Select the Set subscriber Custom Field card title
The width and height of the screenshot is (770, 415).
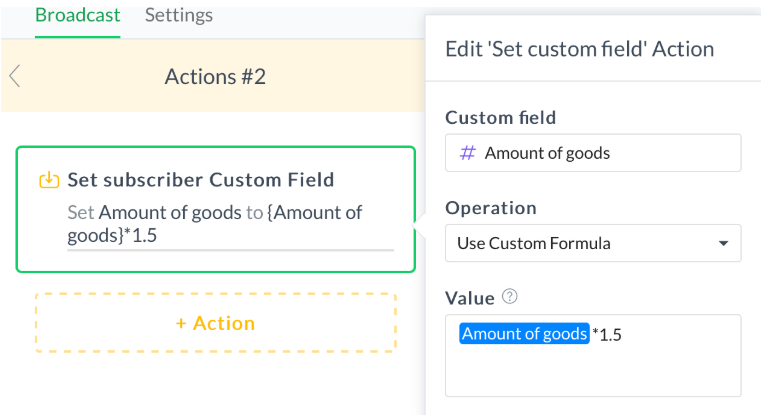[x=200, y=180]
